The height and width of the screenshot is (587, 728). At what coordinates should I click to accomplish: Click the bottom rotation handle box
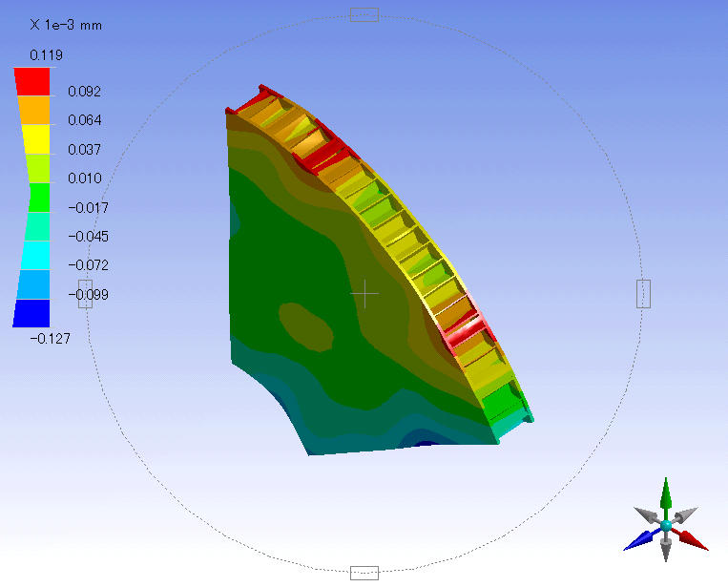click(364, 573)
